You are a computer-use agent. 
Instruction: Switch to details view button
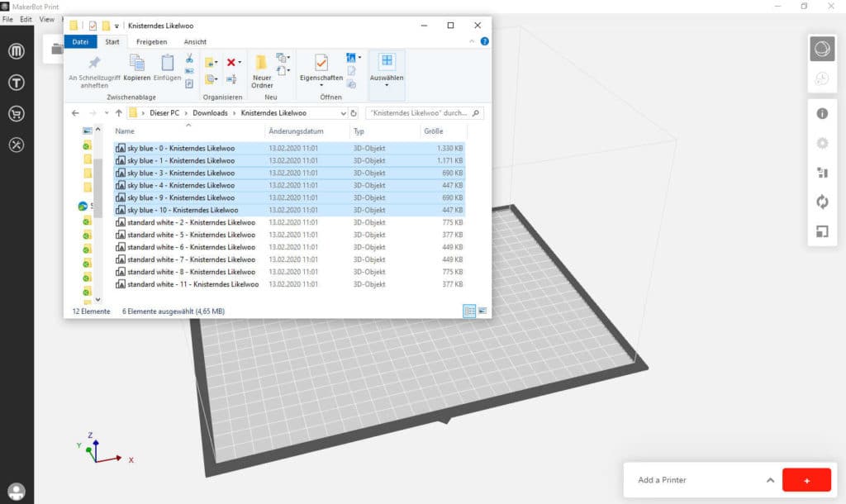[x=469, y=311]
